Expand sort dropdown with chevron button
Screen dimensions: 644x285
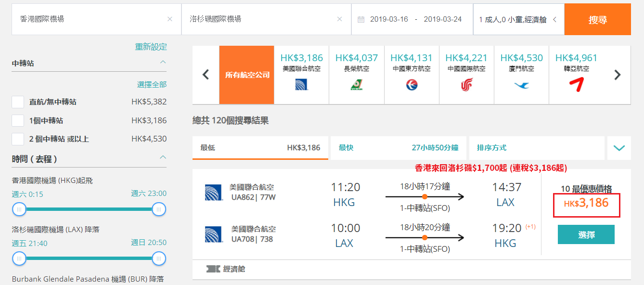(619, 148)
